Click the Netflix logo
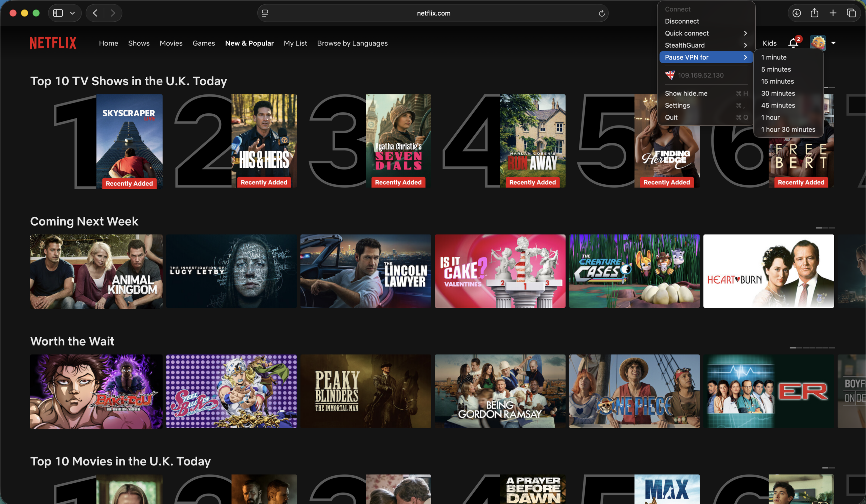This screenshot has height=504, width=866. pos(53,43)
